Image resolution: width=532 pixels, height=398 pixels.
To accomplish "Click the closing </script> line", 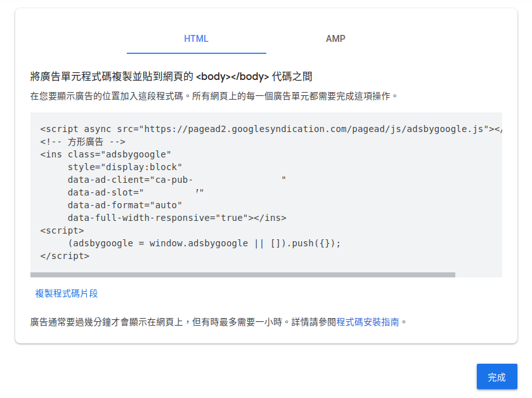I will tap(65, 256).
